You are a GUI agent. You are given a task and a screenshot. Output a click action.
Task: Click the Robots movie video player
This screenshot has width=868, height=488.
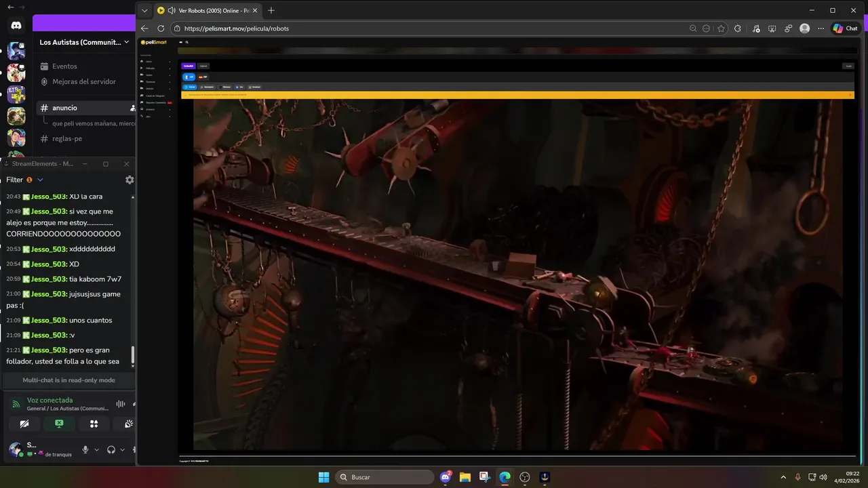pos(517,274)
